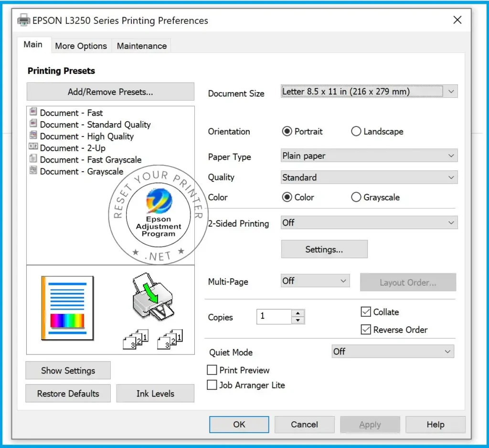Image resolution: width=489 pixels, height=448 pixels.
Task: Select Portrait orientation
Action: (x=287, y=131)
